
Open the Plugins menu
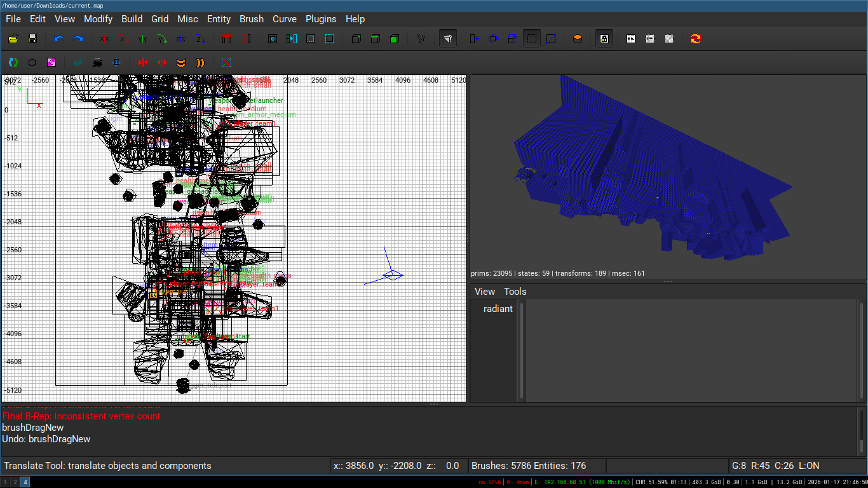coord(321,19)
